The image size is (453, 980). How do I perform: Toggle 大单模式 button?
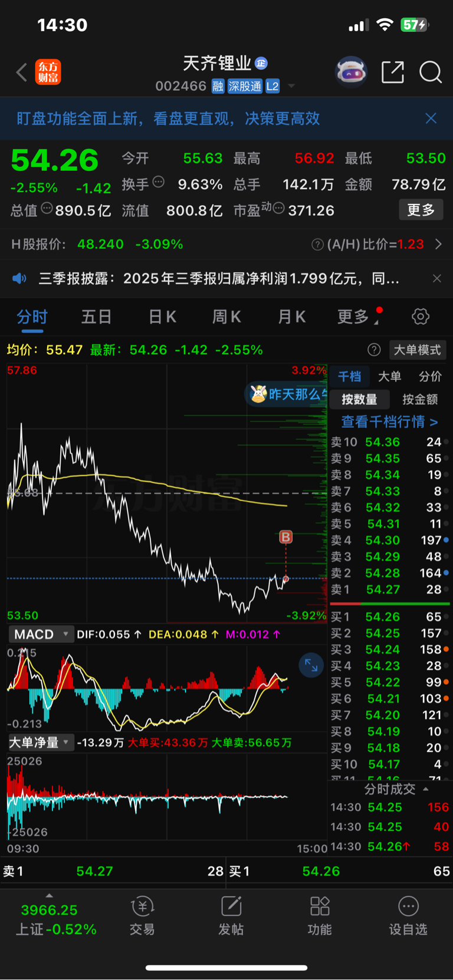coord(417,349)
